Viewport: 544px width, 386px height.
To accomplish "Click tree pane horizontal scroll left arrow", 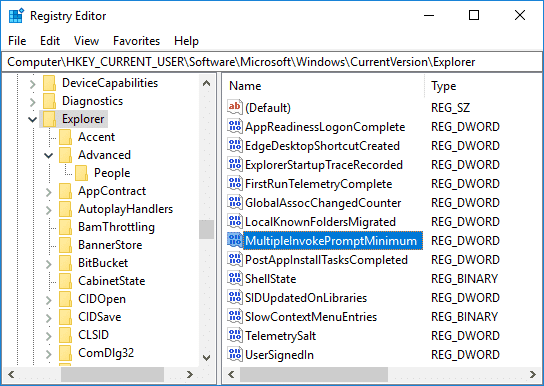I will tap(11, 375).
